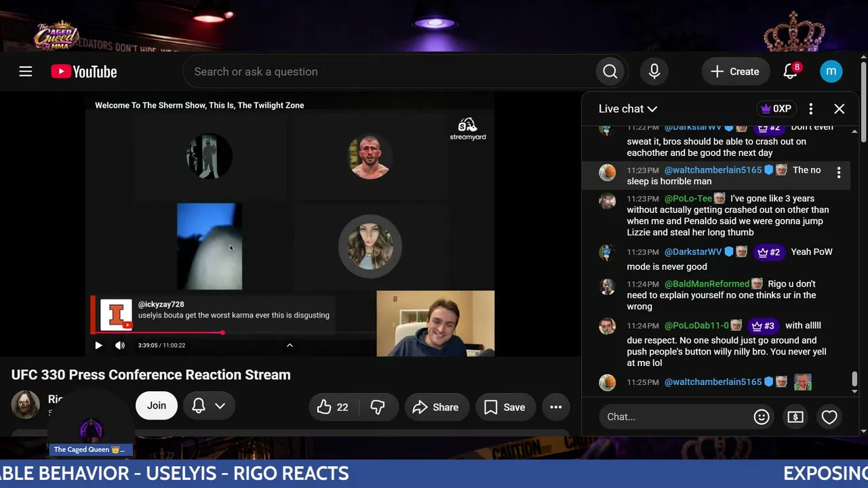The width and height of the screenshot is (868, 488).
Task: Dislike this video
Action: [x=378, y=407]
